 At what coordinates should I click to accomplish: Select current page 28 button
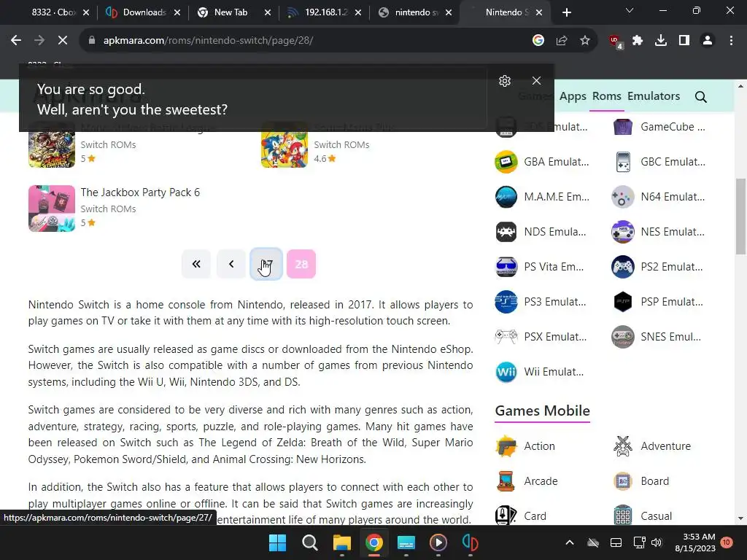(301, 264)
